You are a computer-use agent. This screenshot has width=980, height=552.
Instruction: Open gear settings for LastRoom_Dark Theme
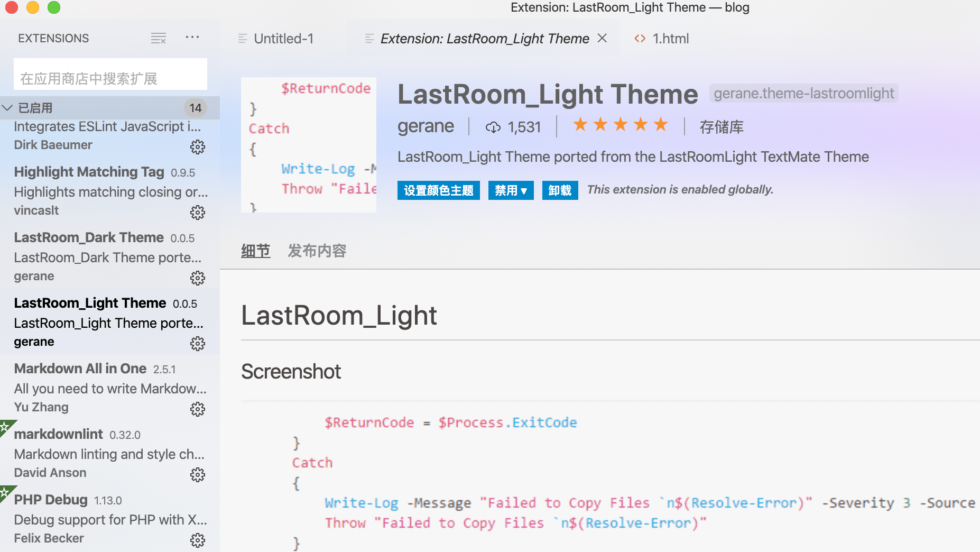point(198,278)
